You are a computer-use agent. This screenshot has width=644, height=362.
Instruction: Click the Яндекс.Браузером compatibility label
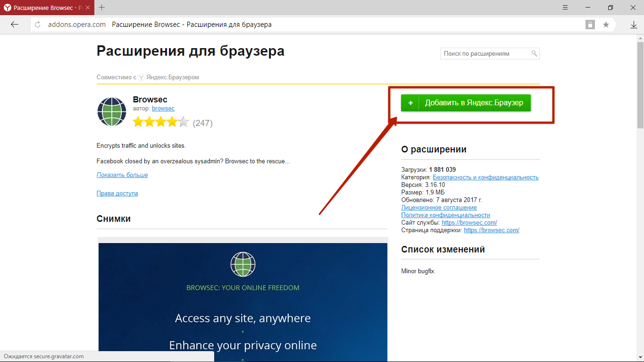[173, 77]
